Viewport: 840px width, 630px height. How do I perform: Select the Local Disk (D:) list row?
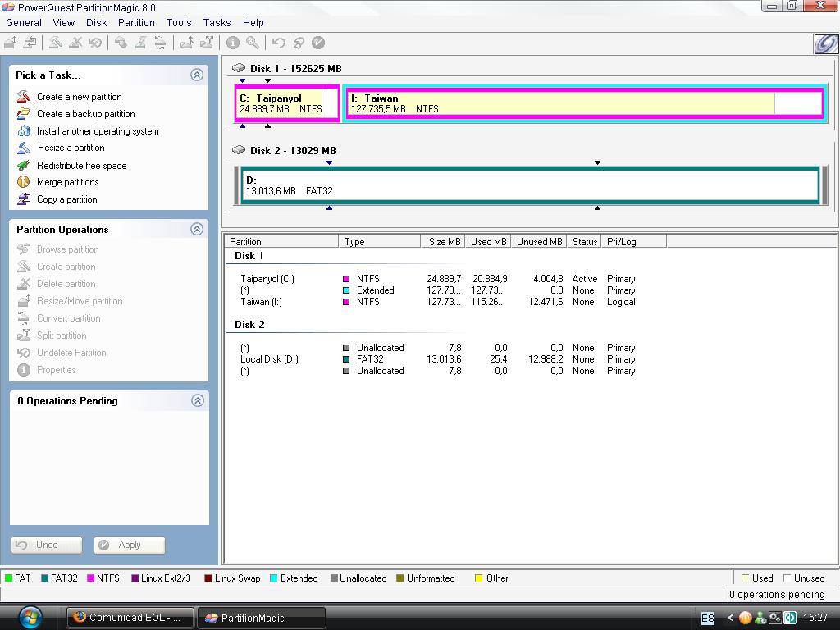coord(438,359)
